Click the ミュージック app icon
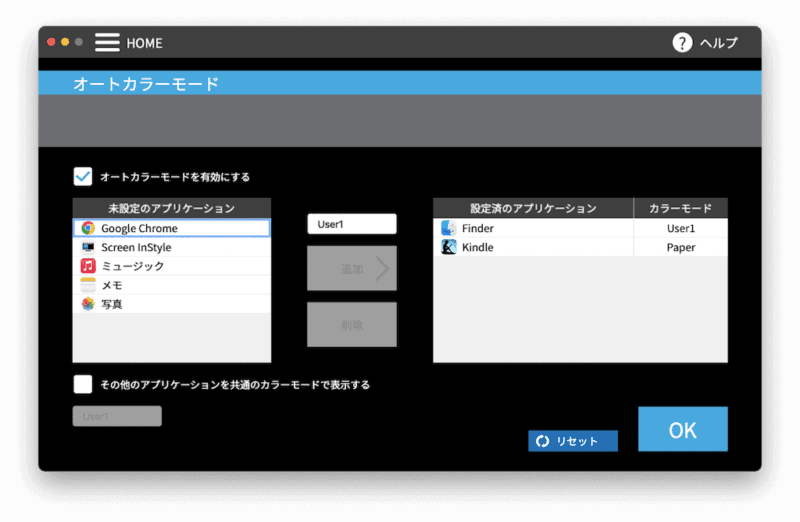Screen dimensions: 800x522 (88, 266)
